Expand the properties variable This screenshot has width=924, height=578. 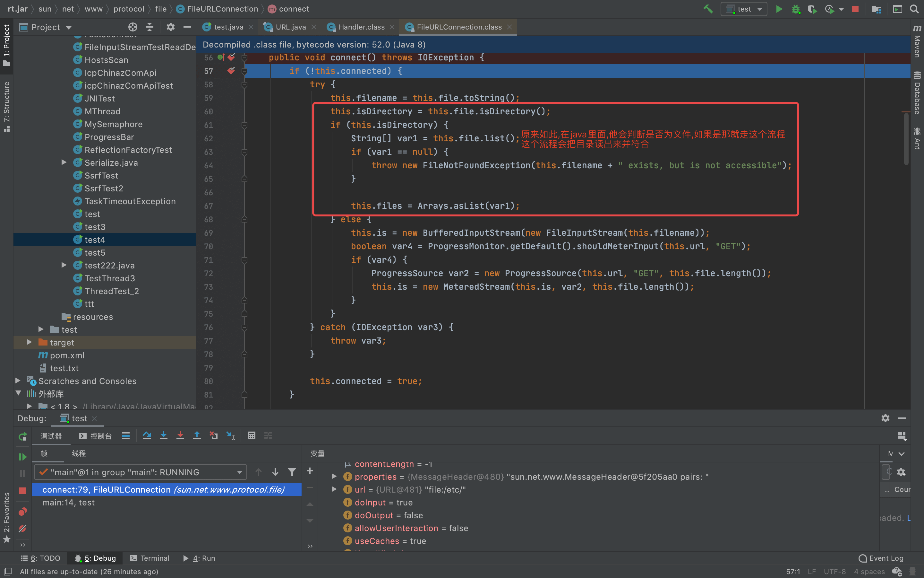pyautogui.click(x=334, y=476)
